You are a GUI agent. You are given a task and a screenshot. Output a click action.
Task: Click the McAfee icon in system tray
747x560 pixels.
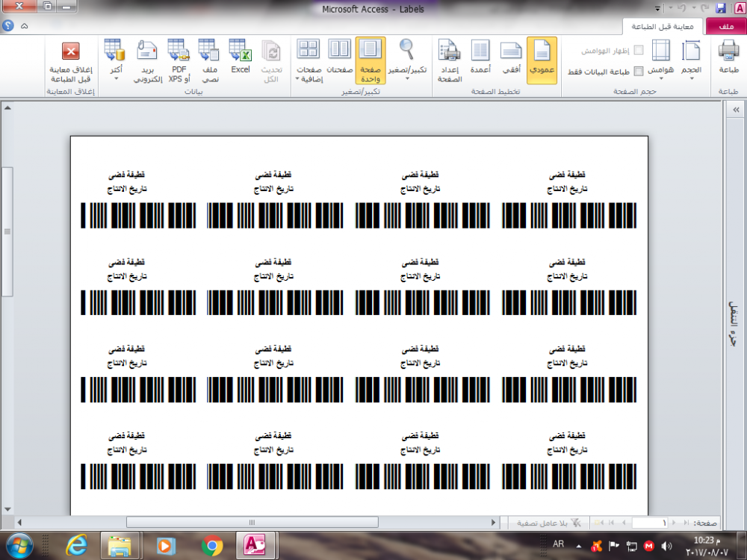pos(648,546)
